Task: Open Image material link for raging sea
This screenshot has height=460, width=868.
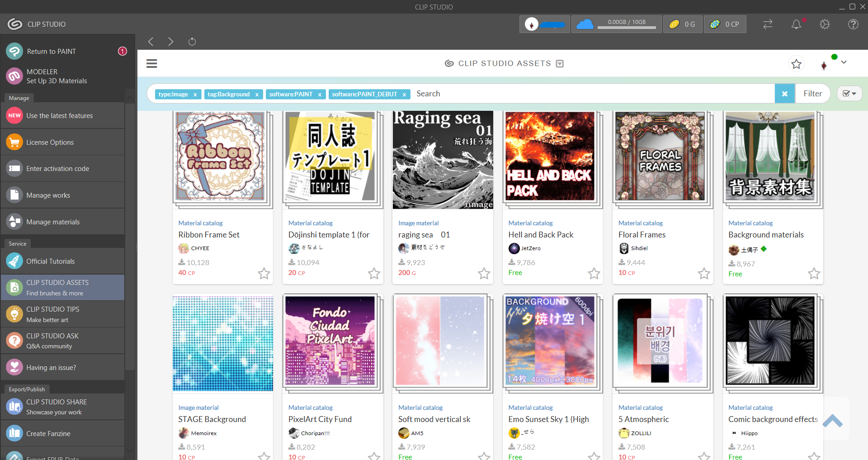Action: pyautogui.click(x=418, y=223)
